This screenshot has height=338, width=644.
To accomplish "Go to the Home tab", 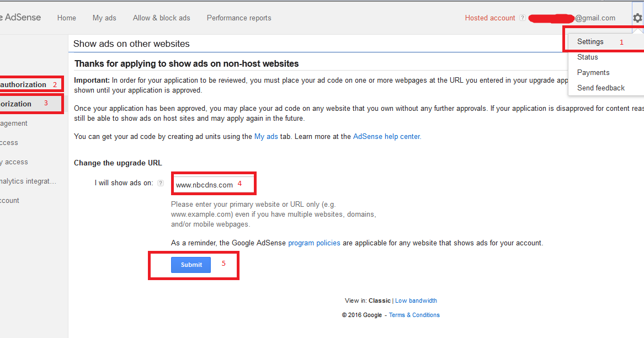I will (x=67, y=18).
